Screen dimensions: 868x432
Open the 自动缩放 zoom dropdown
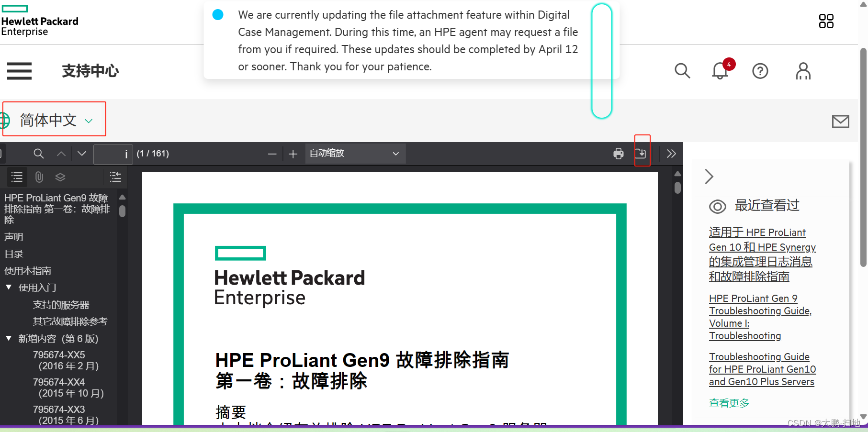(355, 154)
